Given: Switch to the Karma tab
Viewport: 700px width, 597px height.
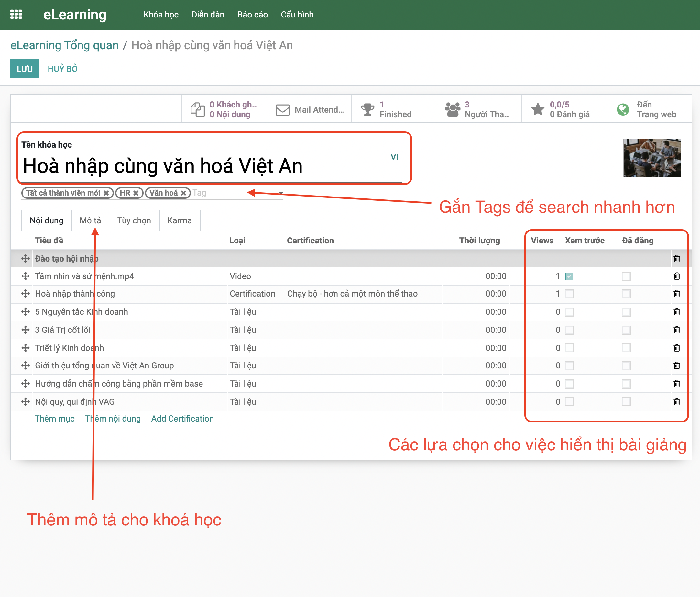Looking at the screenshot, I should [x=180, y=220].
